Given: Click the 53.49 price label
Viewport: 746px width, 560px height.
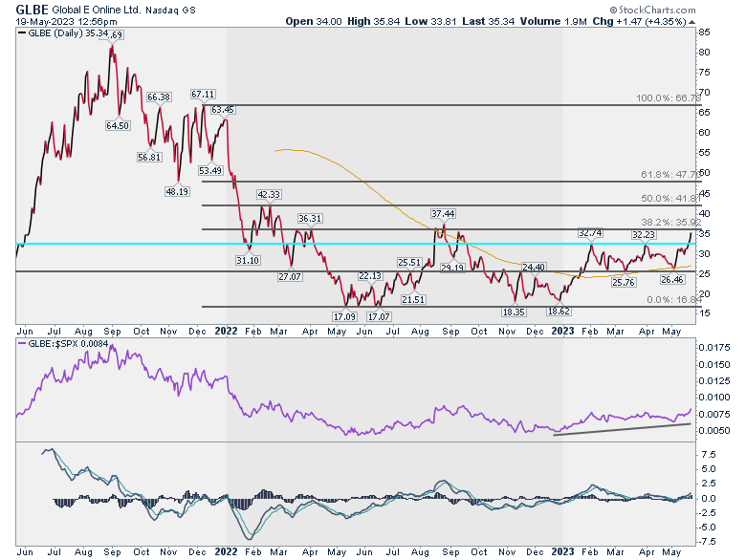Looking at the screenshot, I should (x=210, y=170).
